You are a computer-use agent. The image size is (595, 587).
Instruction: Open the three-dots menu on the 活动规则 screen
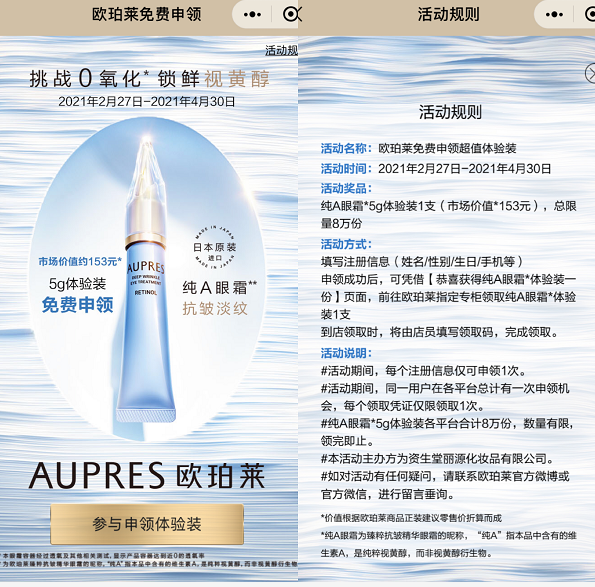(x=554, y=15)
